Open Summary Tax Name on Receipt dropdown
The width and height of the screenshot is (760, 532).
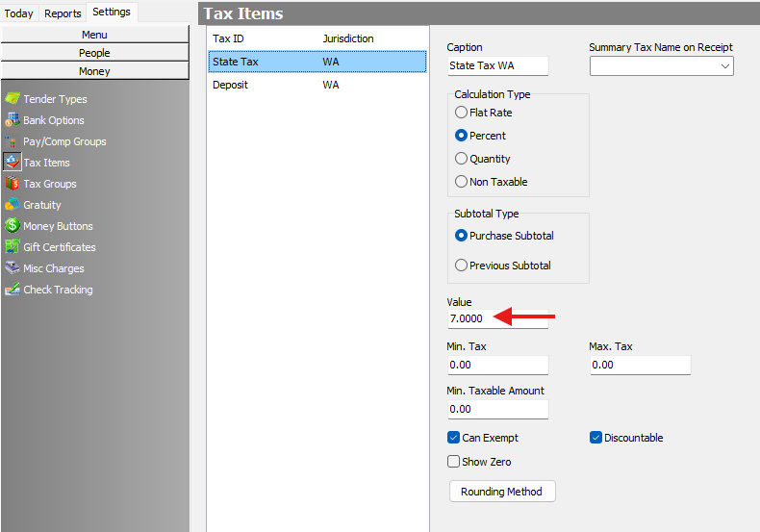(x=662, y=65)
